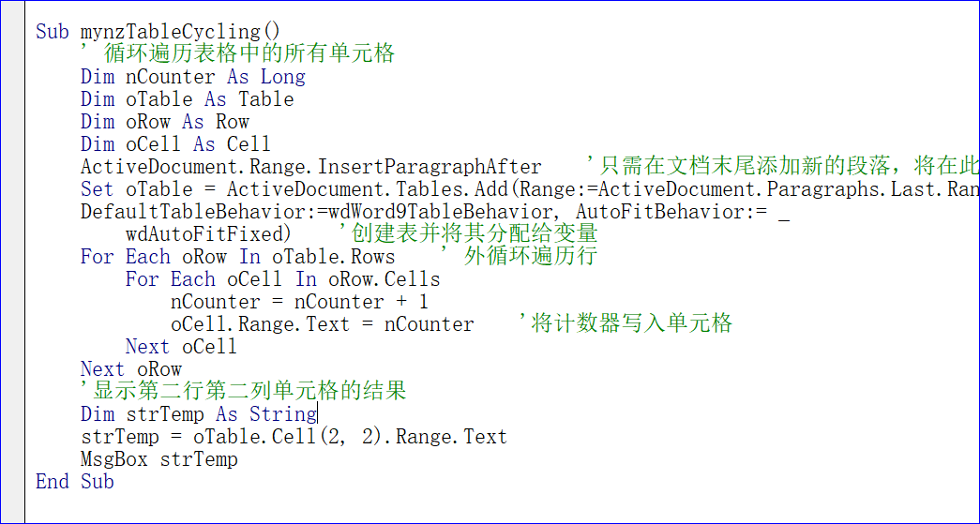This screenshot has height=524, width=980.
Task: Click the Dim oTable As Table line
Action: 187,99
